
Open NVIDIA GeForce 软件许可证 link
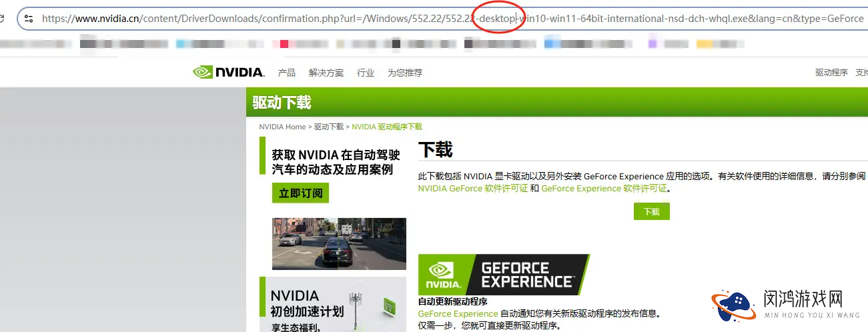[473, 189]
